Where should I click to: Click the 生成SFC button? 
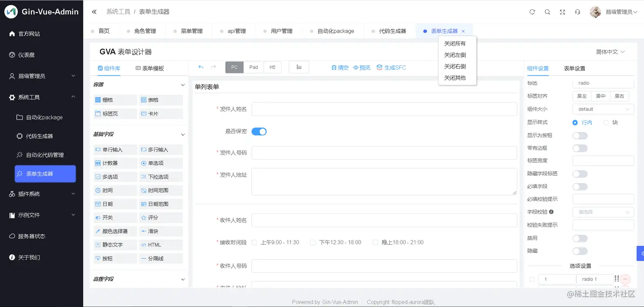click(x=391, y=67)
